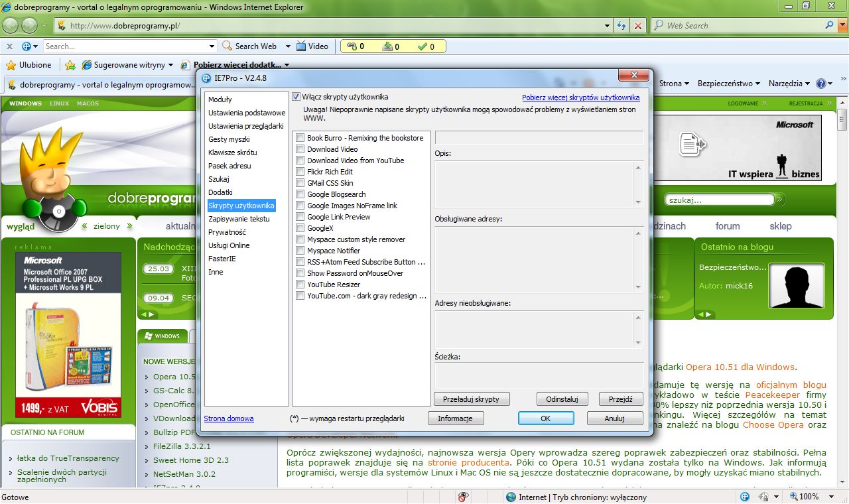Click the zielony color theme selector
849x504 pixels.
pos(106,226)
